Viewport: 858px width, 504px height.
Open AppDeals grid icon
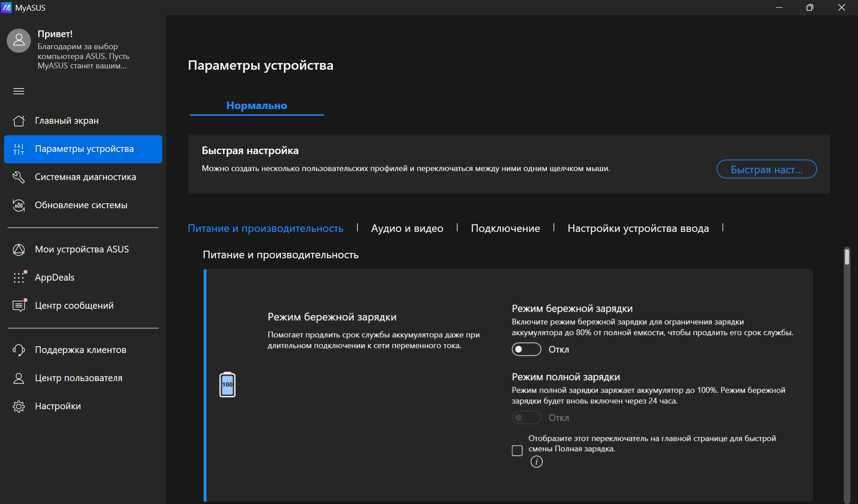tap(19, 277)
